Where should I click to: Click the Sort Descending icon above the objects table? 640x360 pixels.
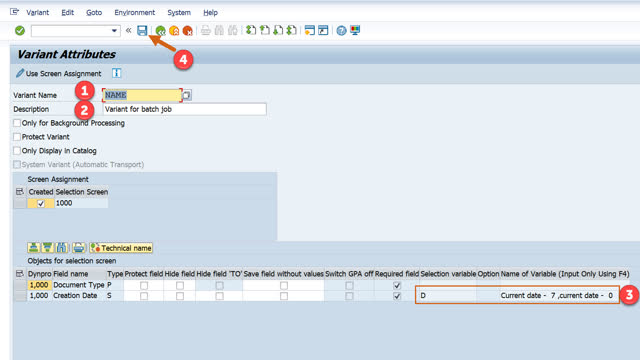click(47, 248)
